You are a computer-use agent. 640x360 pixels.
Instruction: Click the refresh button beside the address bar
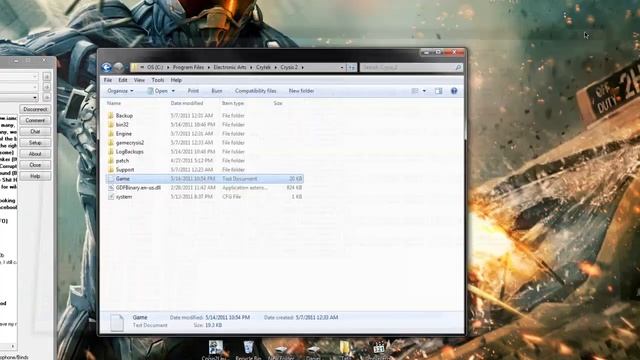[352, 67]
